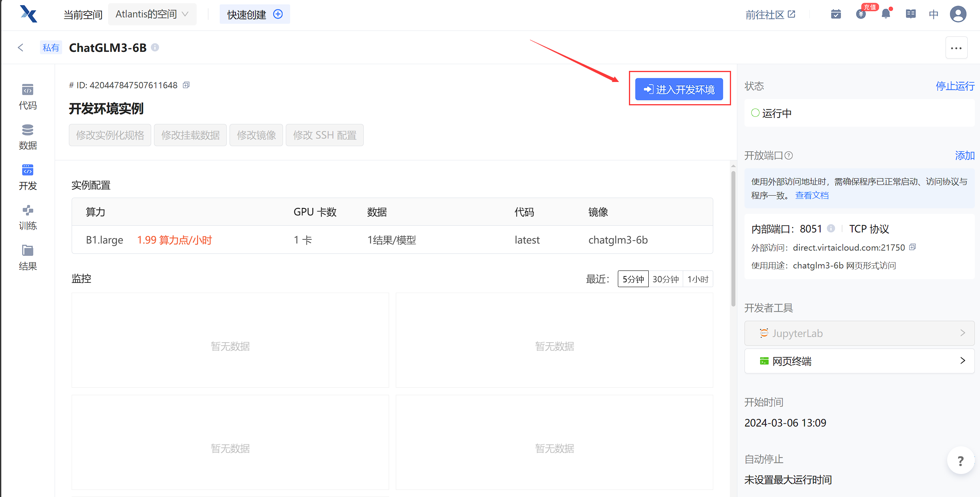Expand the 网页终端 developer tool
The width and height of the screenshot is (980, 497).
pyautogui.click(x=859, y=361)
